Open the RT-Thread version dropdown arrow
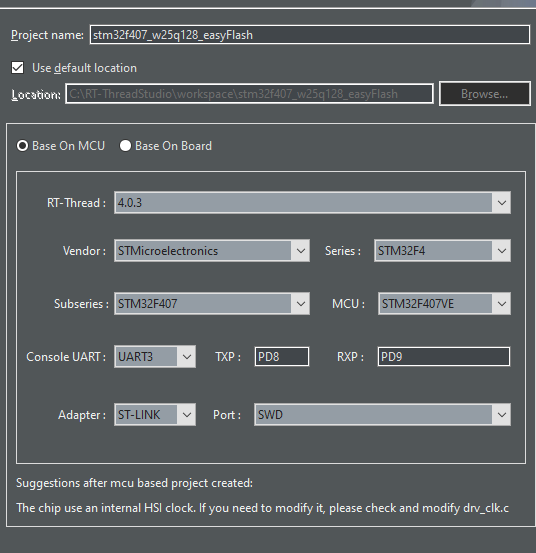Image resolution: width=536 pixels, height=553 pixels. 501,203
